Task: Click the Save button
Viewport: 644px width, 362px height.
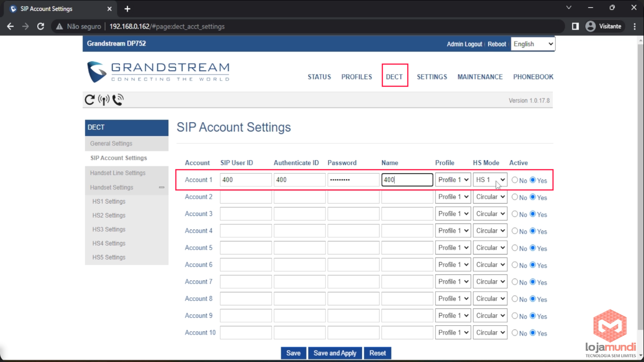Action: click(293, 353)
